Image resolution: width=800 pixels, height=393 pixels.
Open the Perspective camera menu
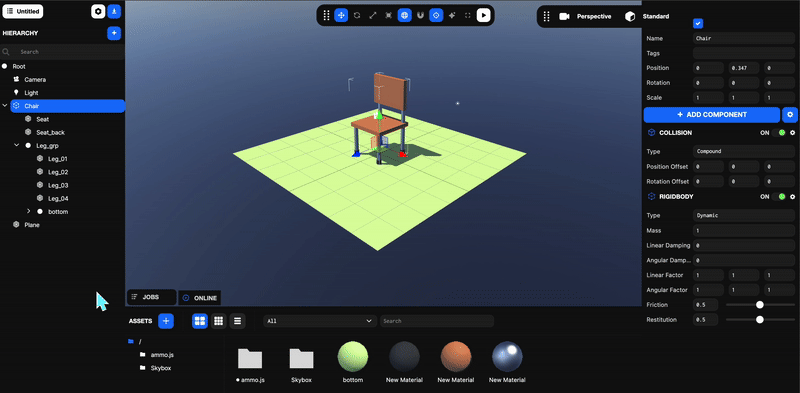585,16
